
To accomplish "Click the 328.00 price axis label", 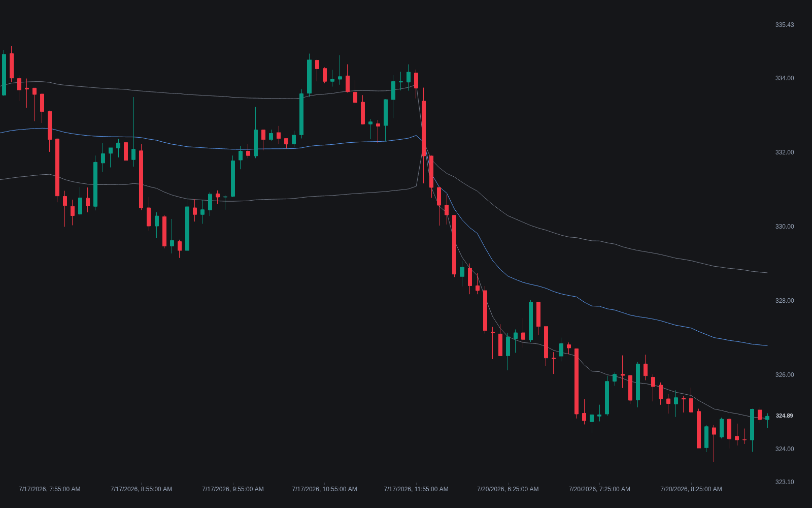I will tap(785, 301).
